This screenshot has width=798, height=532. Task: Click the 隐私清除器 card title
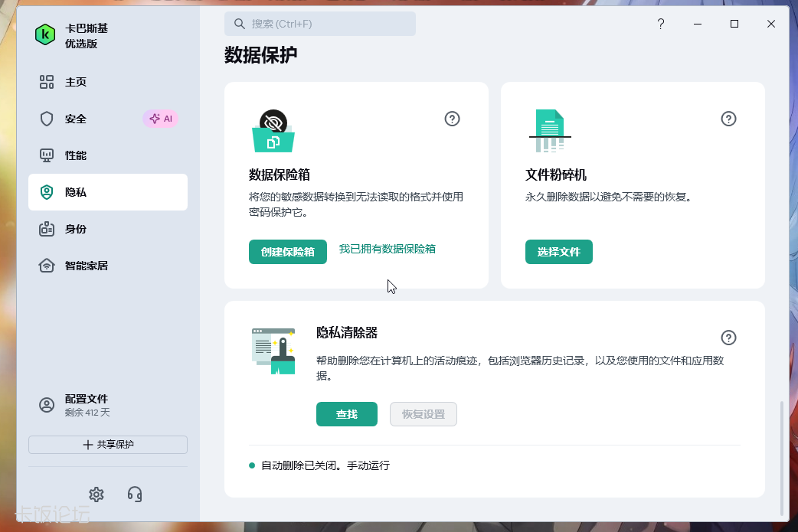pos(347,333)
